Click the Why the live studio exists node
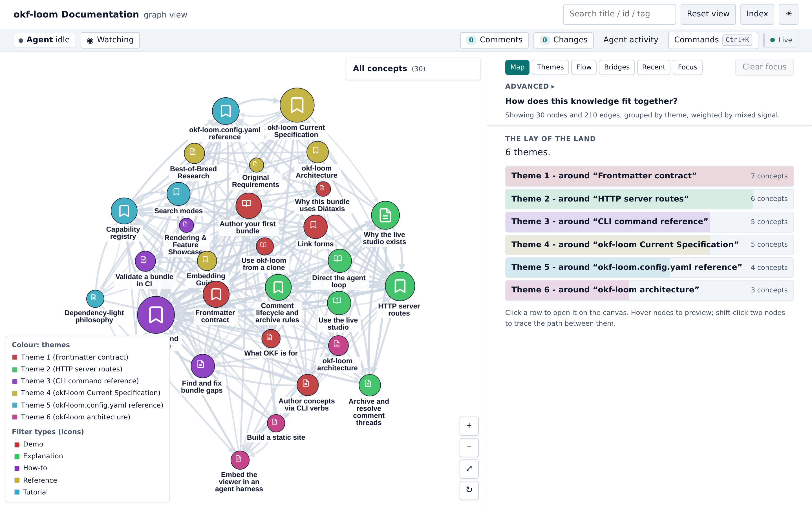 385,215
